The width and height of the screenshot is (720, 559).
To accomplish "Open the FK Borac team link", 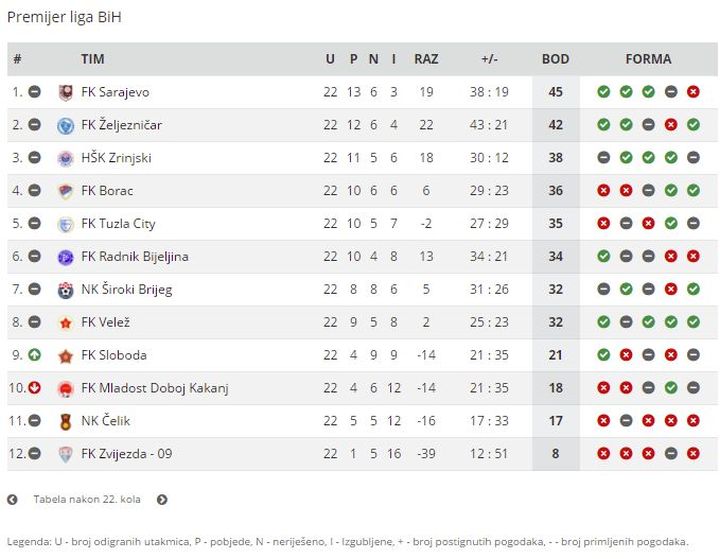I will (107, 191).
